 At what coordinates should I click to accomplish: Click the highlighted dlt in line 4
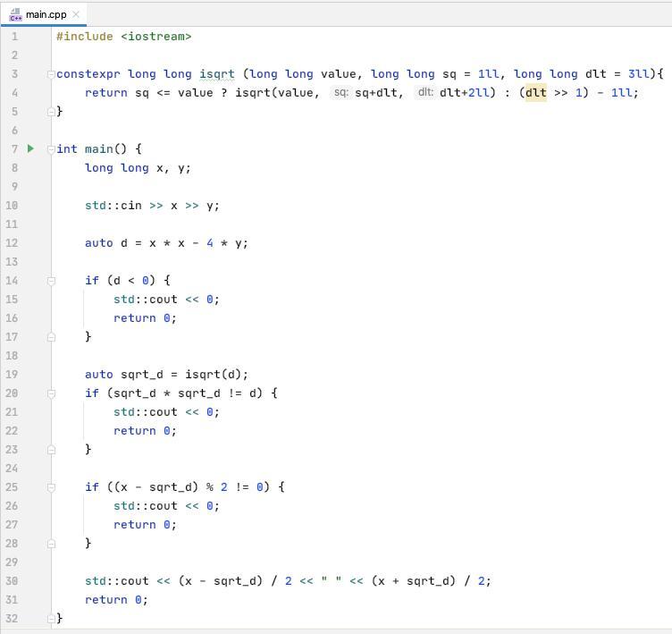pos(535,93)
